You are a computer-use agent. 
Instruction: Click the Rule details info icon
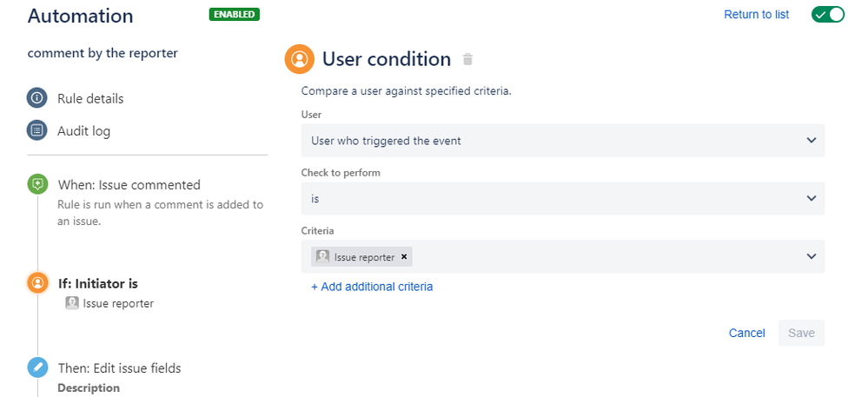click(36, 98)
